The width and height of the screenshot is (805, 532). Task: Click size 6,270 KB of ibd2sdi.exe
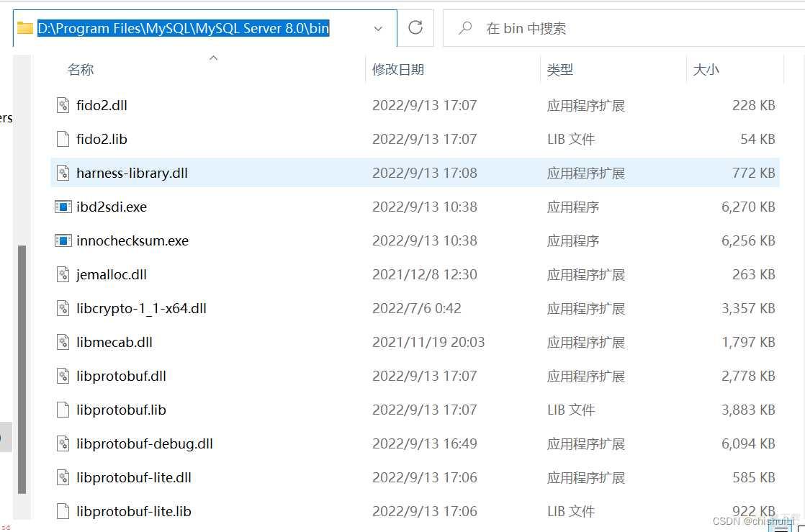tap(749, 207)
